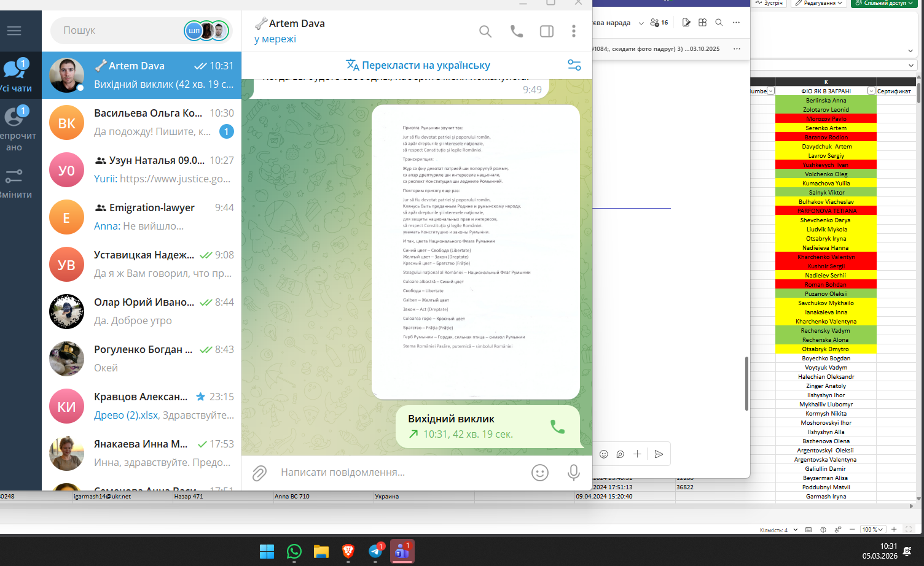This screenshot has height=566, width=924.
Task: Open the Emigration-lawyer group chat
Action: point(141,217)
